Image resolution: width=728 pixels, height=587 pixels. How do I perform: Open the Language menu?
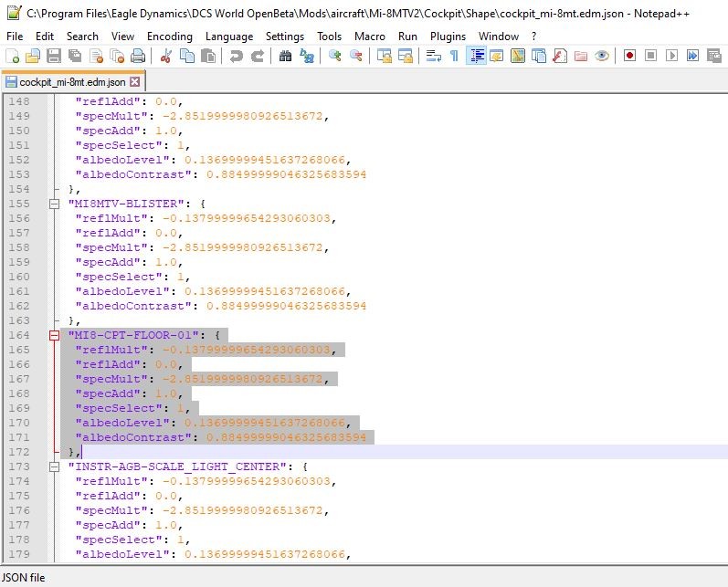coord(229,37)
